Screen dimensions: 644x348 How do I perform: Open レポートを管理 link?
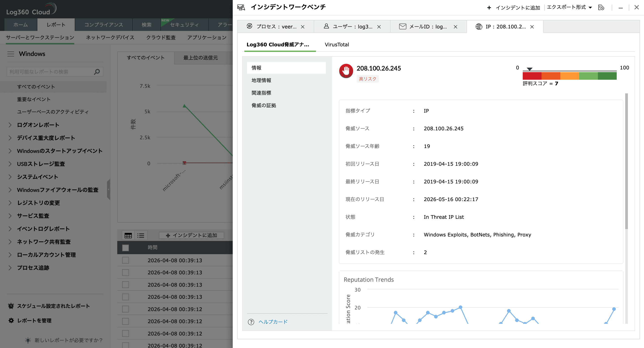pyautogui.click(x=34, y=320)
